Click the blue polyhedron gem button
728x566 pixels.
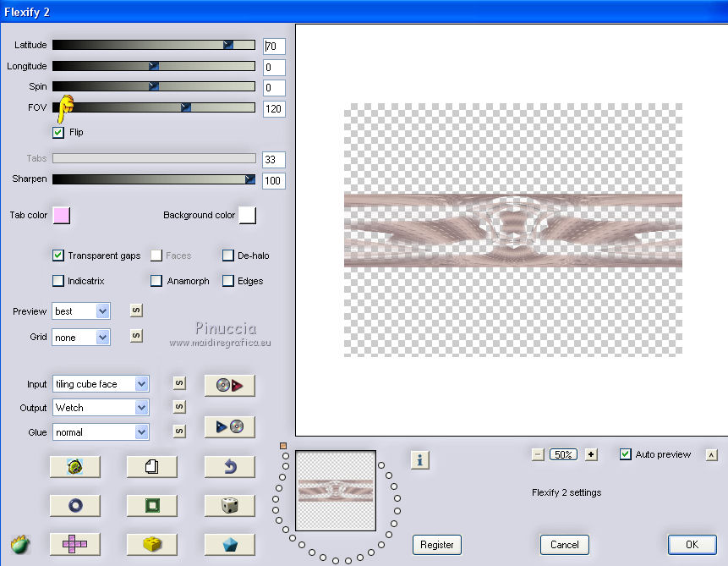pos(229,544)
